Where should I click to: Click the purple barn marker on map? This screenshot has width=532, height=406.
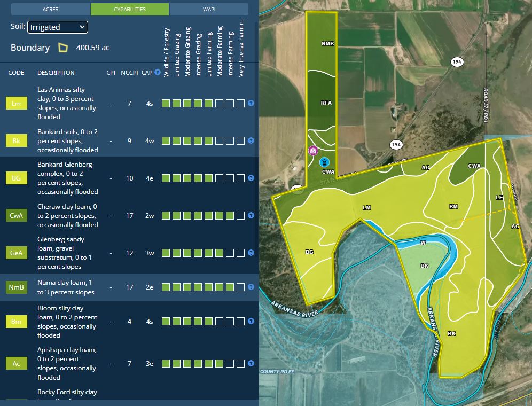click(313, 151)
